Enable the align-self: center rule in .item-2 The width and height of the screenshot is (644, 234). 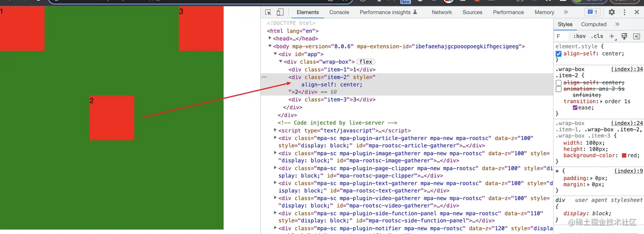(x=558, y=83)
